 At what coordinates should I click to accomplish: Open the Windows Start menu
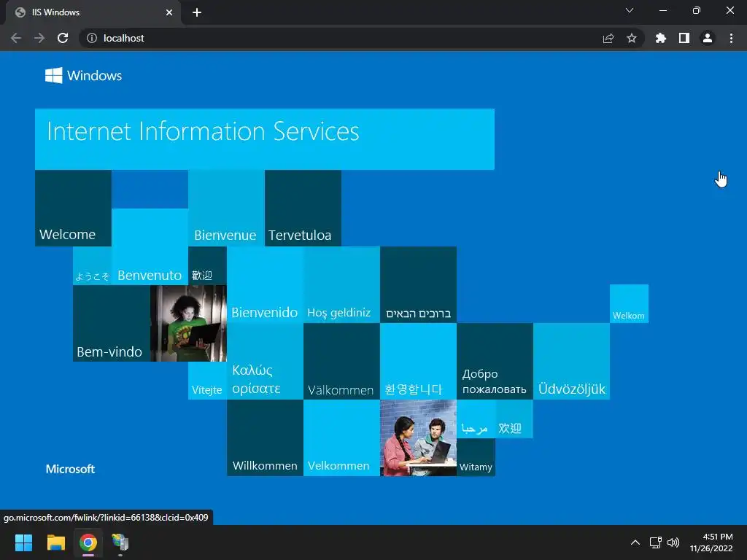(x=23, y=542)
